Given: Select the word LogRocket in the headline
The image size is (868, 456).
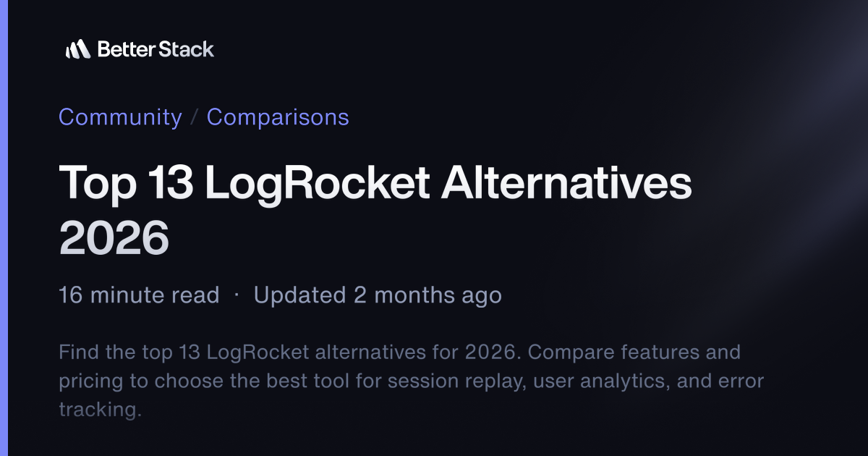Looking at the screenshot, I should pyautogui.click(x=317, y=183).
